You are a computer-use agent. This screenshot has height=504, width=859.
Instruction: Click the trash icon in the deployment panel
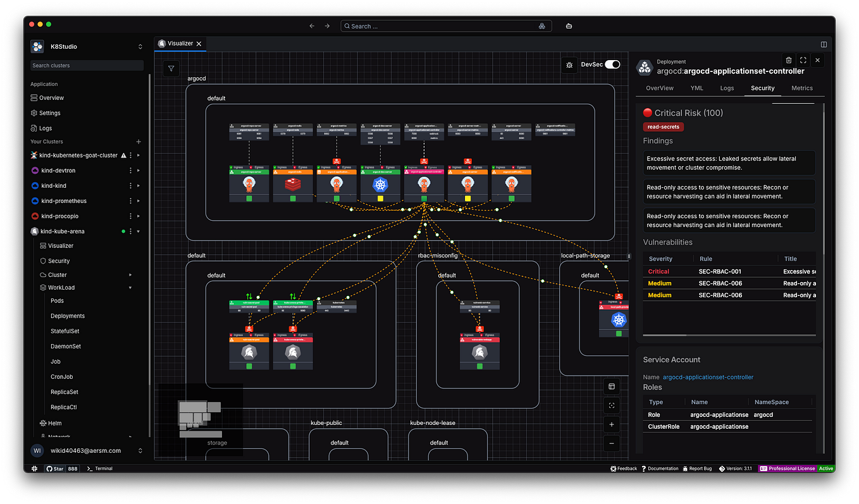click(789, 59)
